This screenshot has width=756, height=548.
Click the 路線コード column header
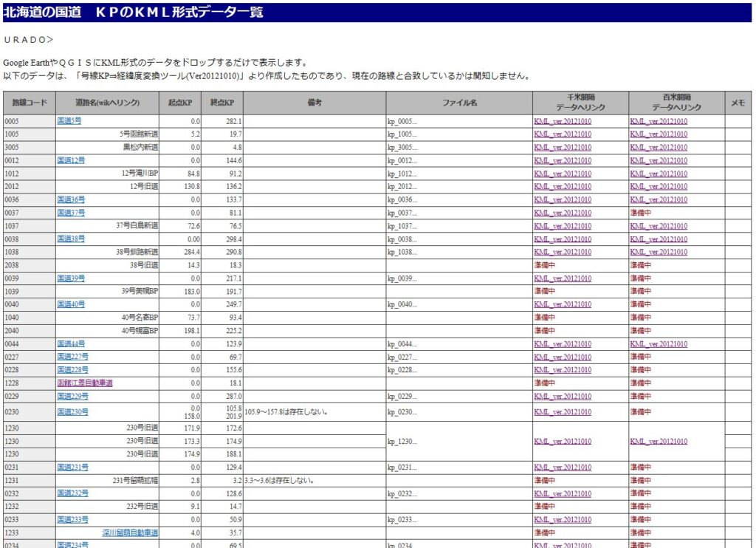click(x=30, y=103)
